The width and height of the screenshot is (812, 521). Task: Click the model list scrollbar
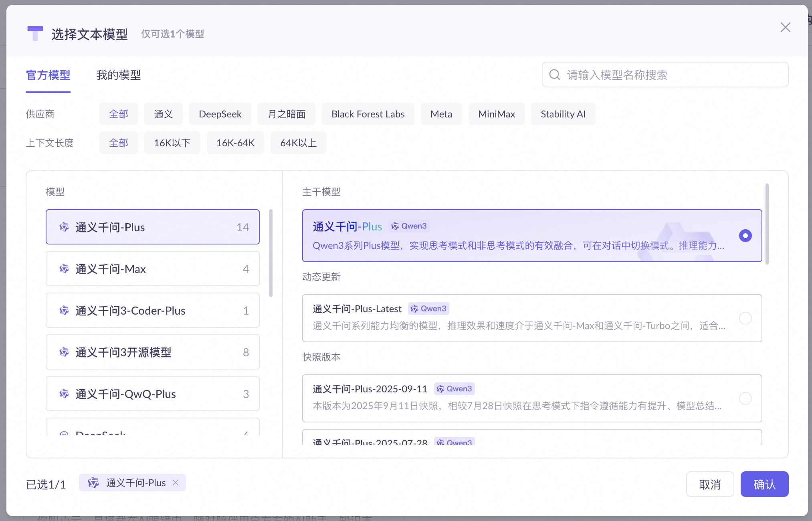click(271, 253)
